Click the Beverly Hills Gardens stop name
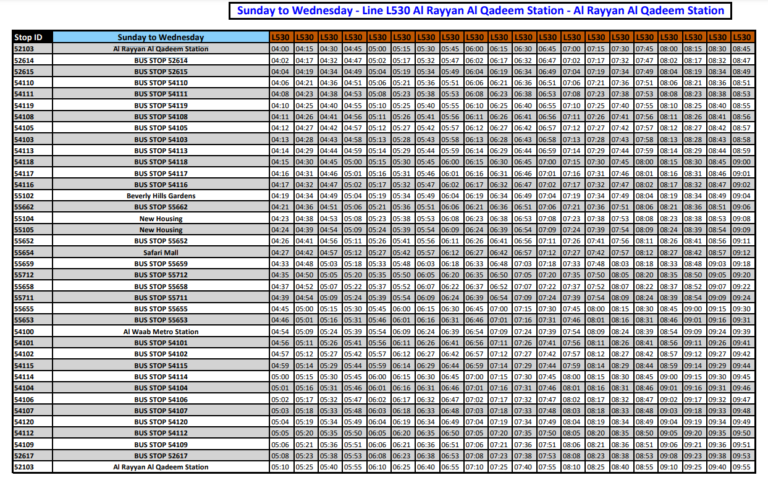This screenshot has height=483, width=768. [161, 196]
